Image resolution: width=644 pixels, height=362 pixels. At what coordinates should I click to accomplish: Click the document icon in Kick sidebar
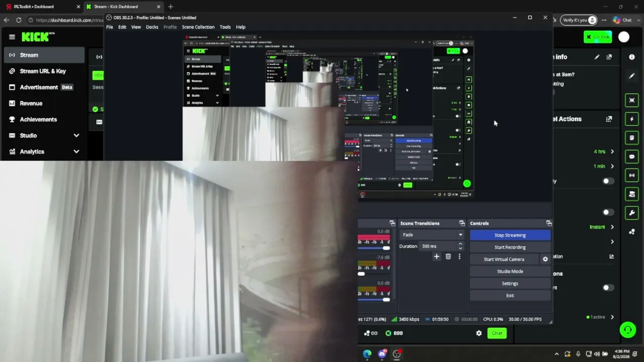point(632,138)
